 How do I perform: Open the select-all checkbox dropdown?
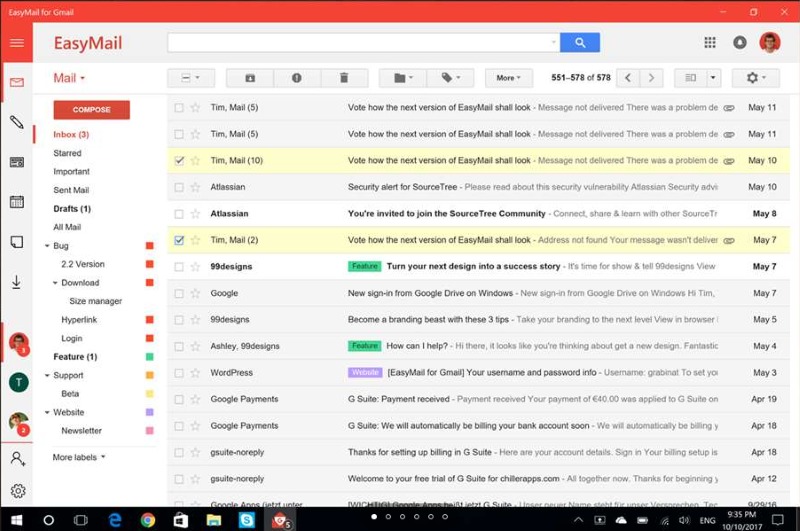[191, 78]
